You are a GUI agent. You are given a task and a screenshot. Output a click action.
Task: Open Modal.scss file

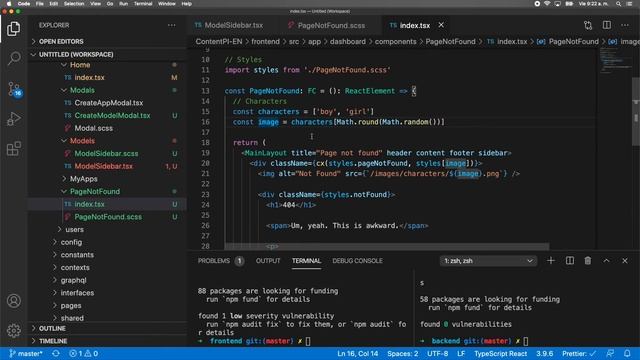(93, 128)
